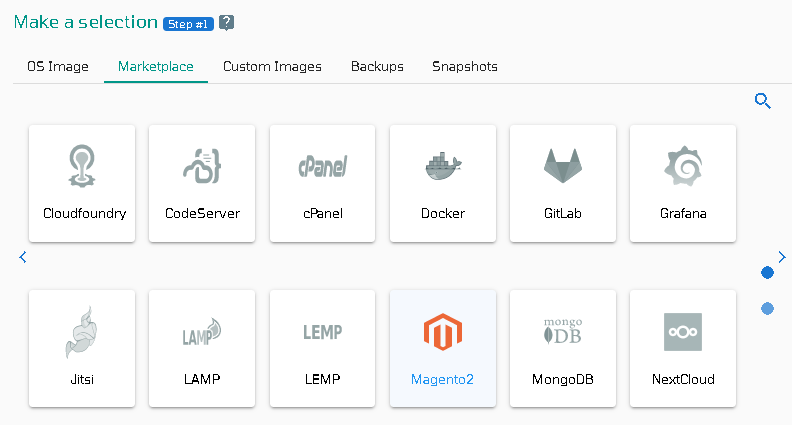Choose the LEMP stack image

322,349
